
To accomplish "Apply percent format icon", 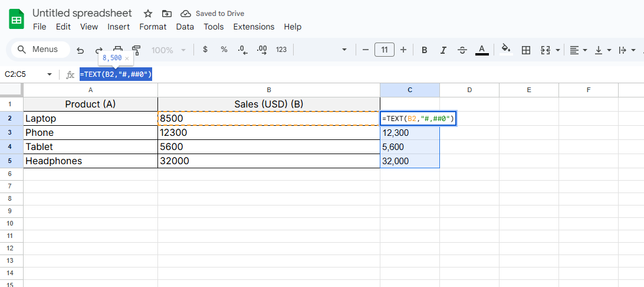I will point(224,50).
